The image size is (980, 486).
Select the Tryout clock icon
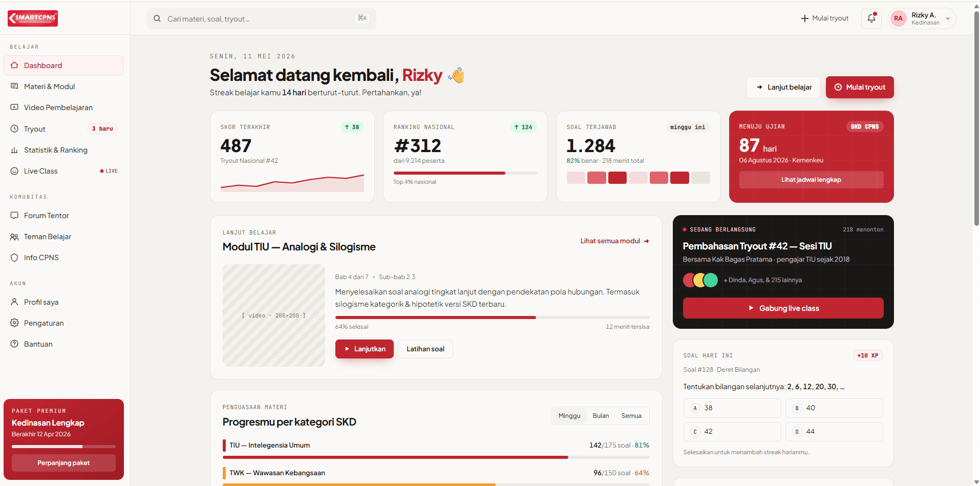point(14,129)
